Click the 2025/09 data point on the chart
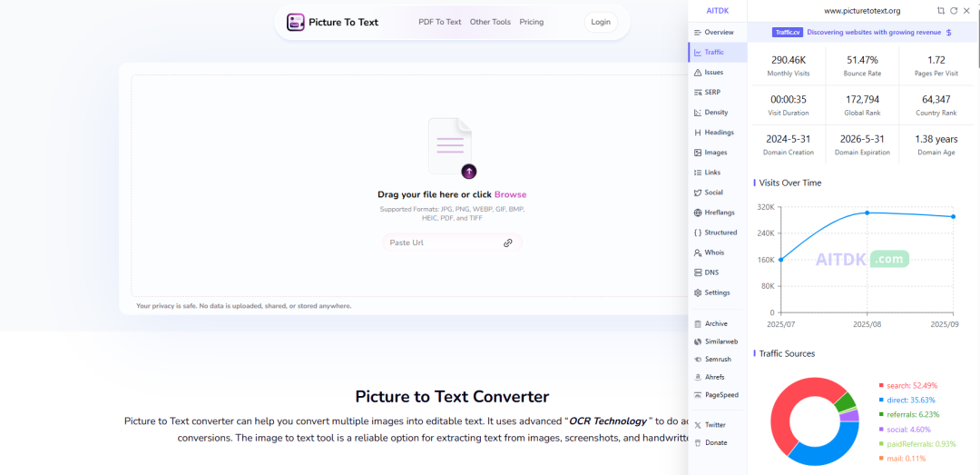Image resolution: width=980 pixels, height=475 pixels. coord(953,216)
